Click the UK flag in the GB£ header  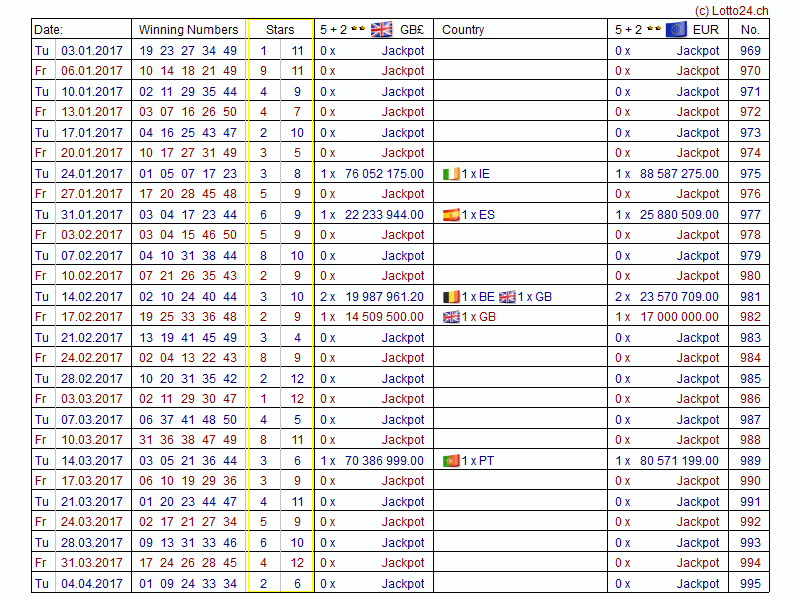tap(381, 29)
